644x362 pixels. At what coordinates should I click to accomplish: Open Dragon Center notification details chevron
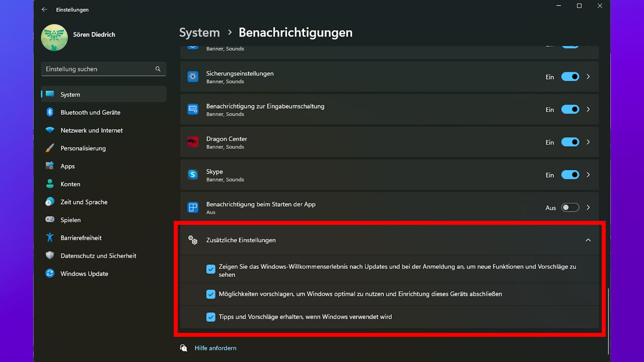pos(588,142)
